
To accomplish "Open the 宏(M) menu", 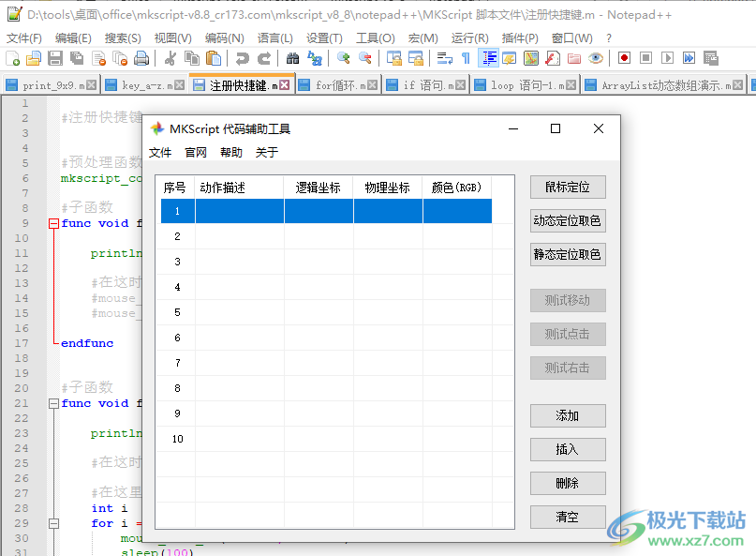I will (422, 38).
